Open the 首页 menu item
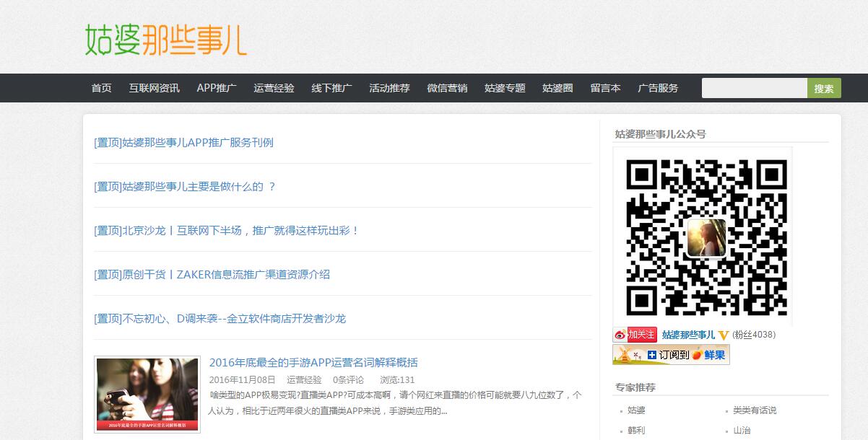The width and height of the screenshot is (868, 440). [x=101, y=88]
